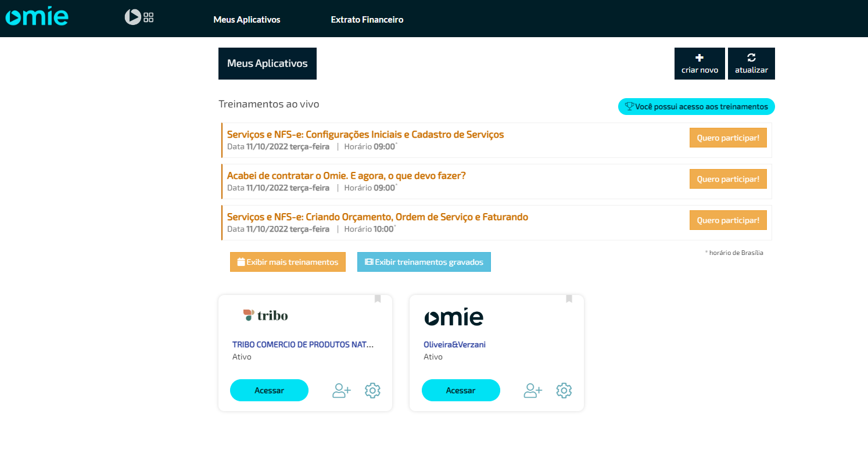Click the training access badge with trophy
The image size is (868, 464).
point(696,106)
